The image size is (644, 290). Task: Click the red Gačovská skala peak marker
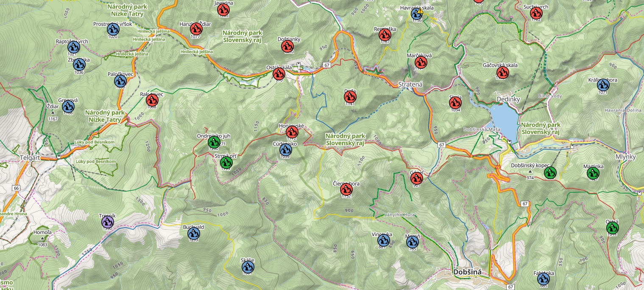pyautogui.click(x=502, y=73)
